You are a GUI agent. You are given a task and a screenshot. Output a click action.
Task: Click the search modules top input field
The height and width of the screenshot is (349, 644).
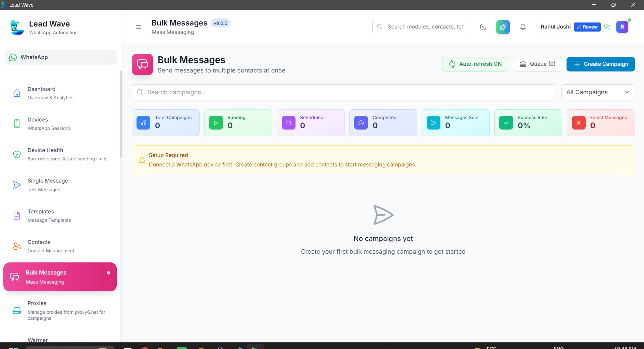421,27
